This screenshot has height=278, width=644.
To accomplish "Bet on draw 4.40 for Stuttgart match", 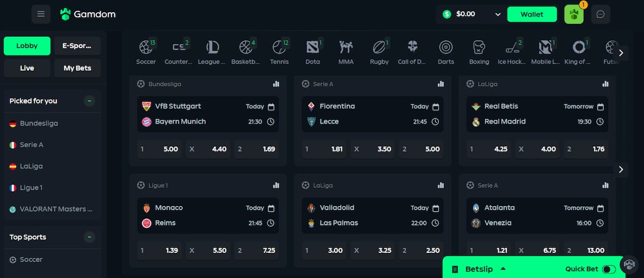I will [208, 149].
